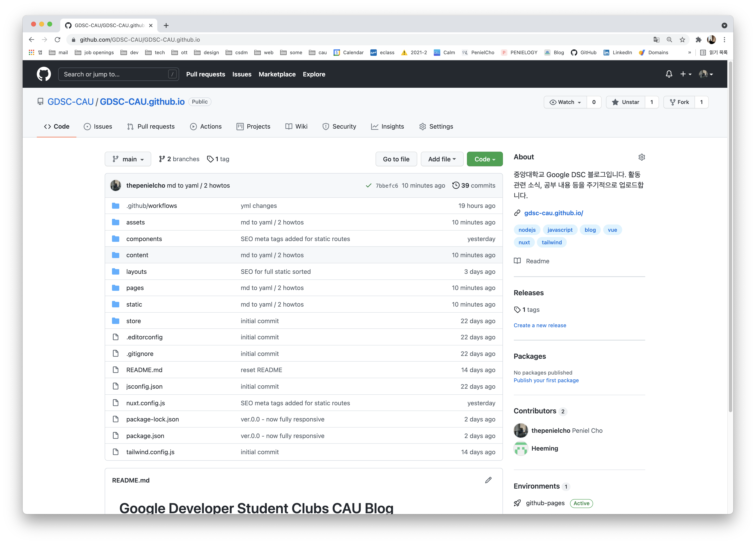Open the green Code dropdown
Viewport: 756px width, 544px height.
point(485,159)
